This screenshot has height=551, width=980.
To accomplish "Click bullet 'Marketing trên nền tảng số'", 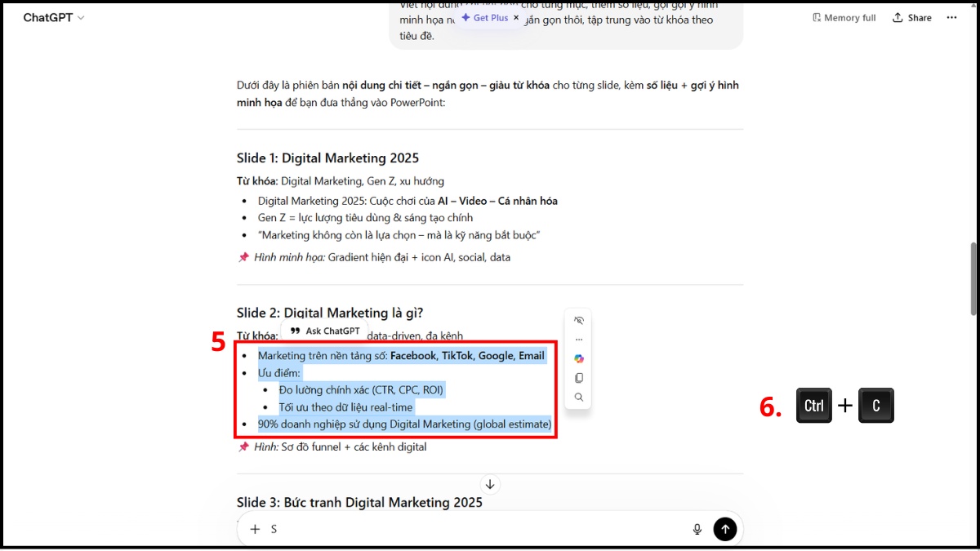I will point(401,356).
